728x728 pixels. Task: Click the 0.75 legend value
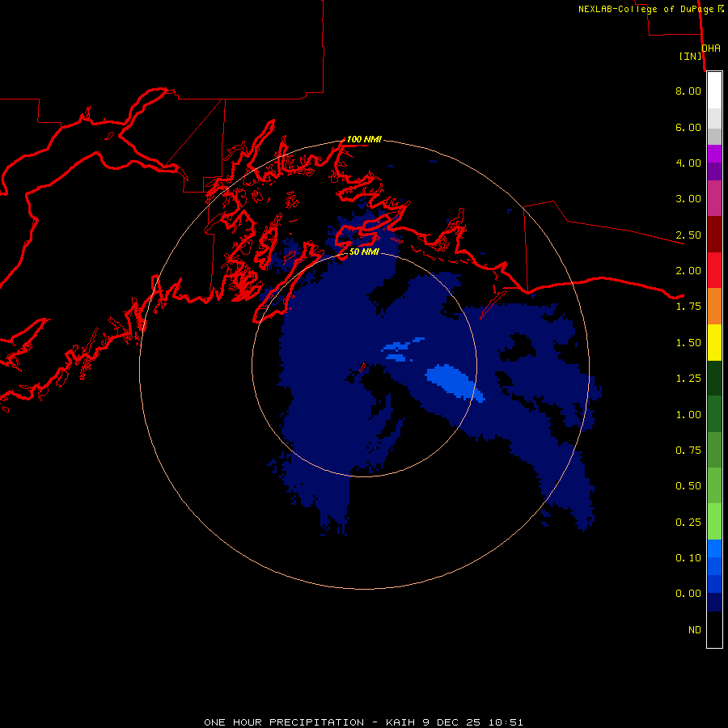point(688,451)
